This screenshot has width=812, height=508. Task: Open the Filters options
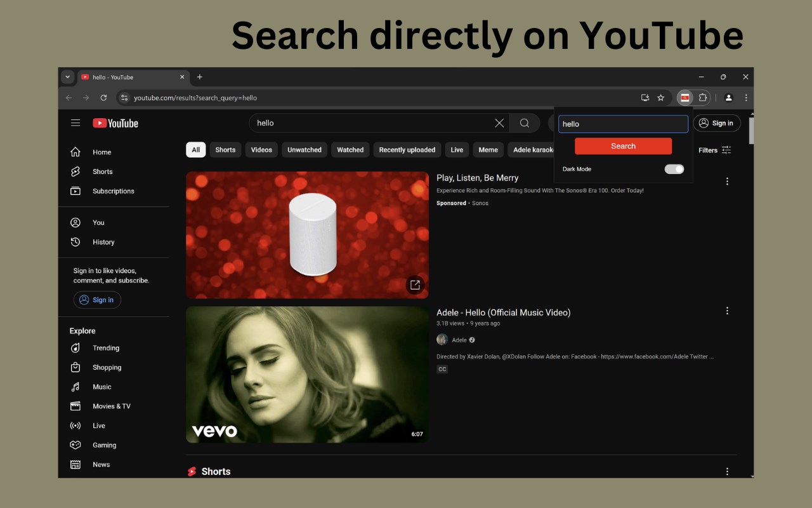pyautogui.click(x=715, y=150)
